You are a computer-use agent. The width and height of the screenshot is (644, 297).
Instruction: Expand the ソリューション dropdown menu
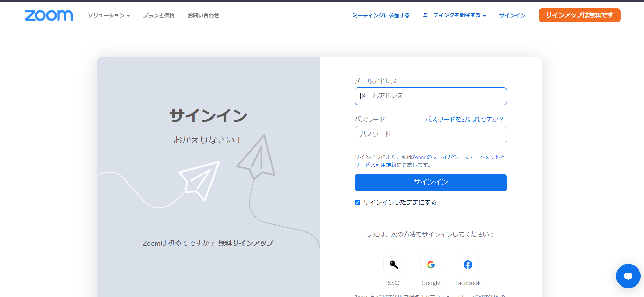[x=109, y=16]
